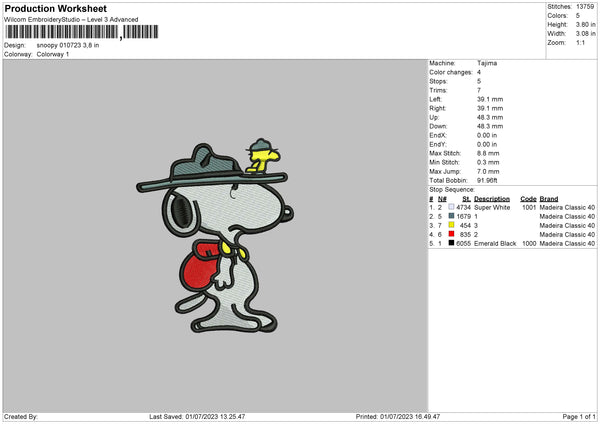Click the 'Trims:' label
The width and height of the screenshot is (600, 424).
(x=439, y=90)
